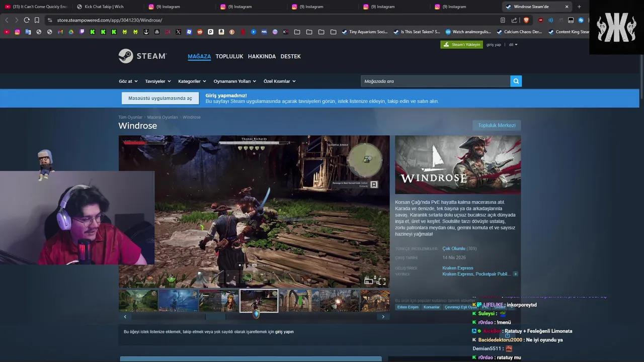Screen dimensions: 644x362
Task: Open the Özel Kısımlar dropdown menu
Action: 279,81
